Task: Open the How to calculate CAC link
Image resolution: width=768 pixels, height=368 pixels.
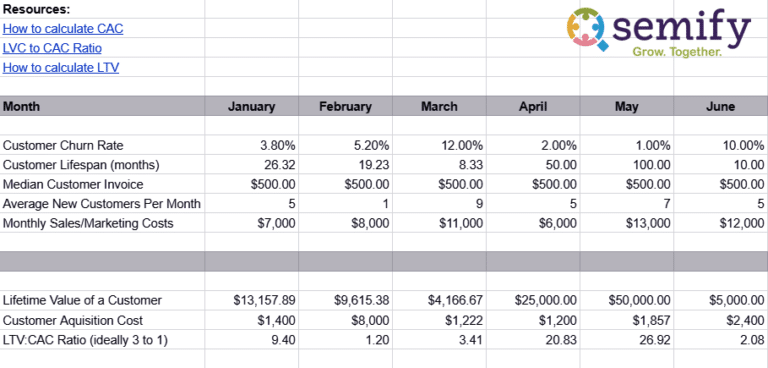Action: pos(63,29)
